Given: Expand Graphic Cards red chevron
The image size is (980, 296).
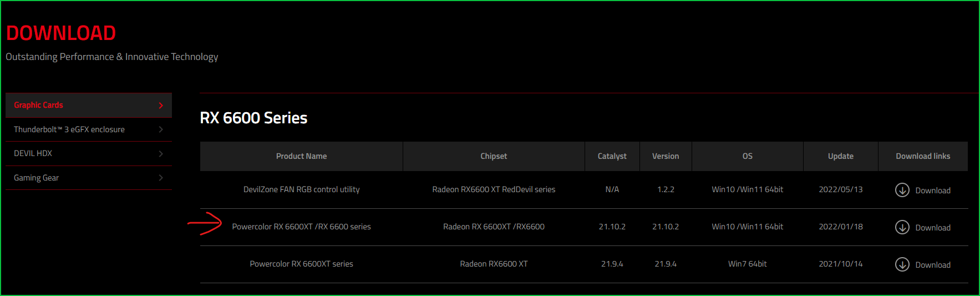Looking at the screenshot, I should pyautogui.click(x=161, y=106).
